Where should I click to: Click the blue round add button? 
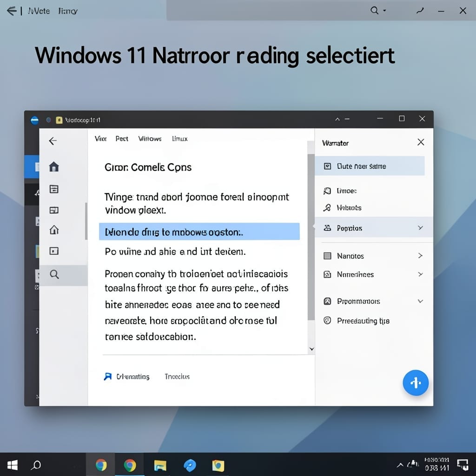416,383
